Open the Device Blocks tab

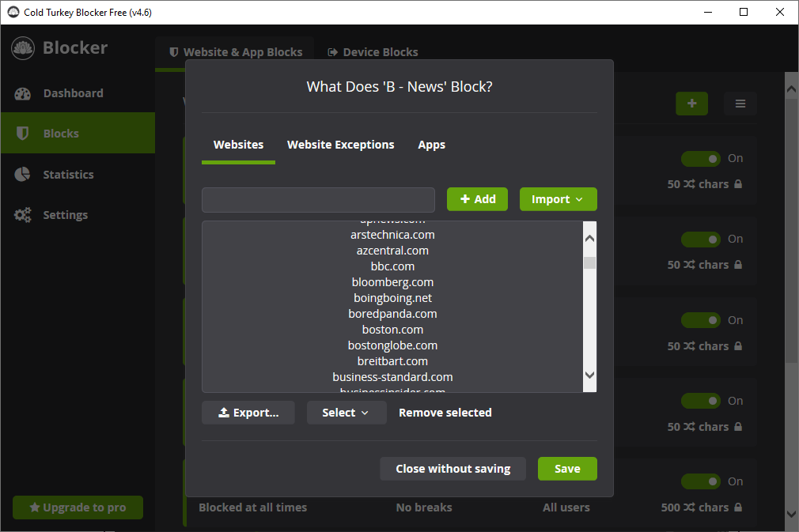click(x=373, y=52)
